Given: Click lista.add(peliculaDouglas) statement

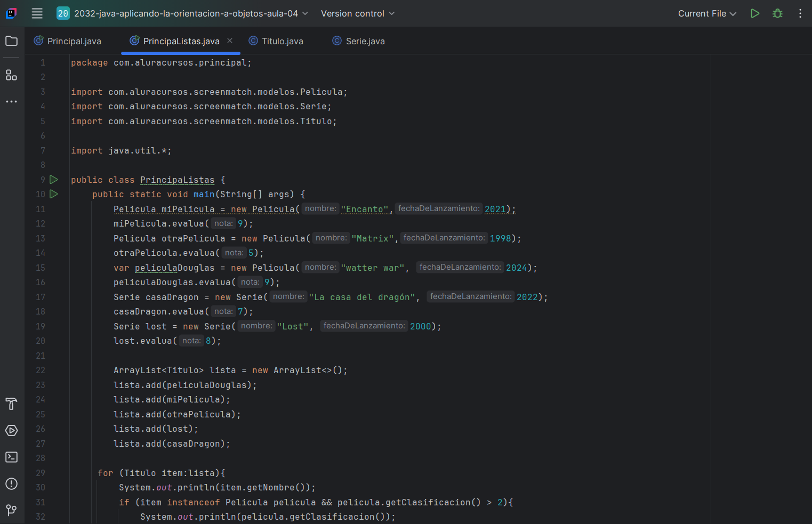Looking at the screenshot, I should [x=185, y=385].
